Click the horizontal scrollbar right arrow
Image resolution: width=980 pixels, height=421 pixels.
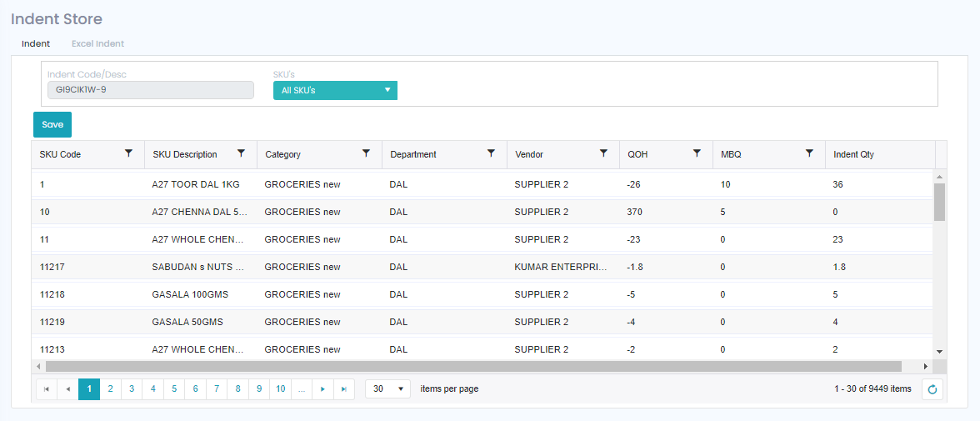927,366
